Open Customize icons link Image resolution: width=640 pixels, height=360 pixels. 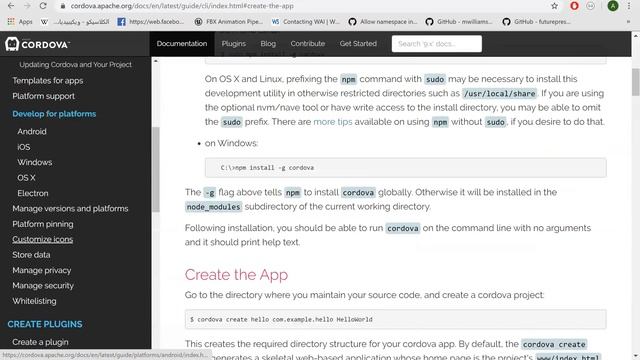(x=42, y=239)
